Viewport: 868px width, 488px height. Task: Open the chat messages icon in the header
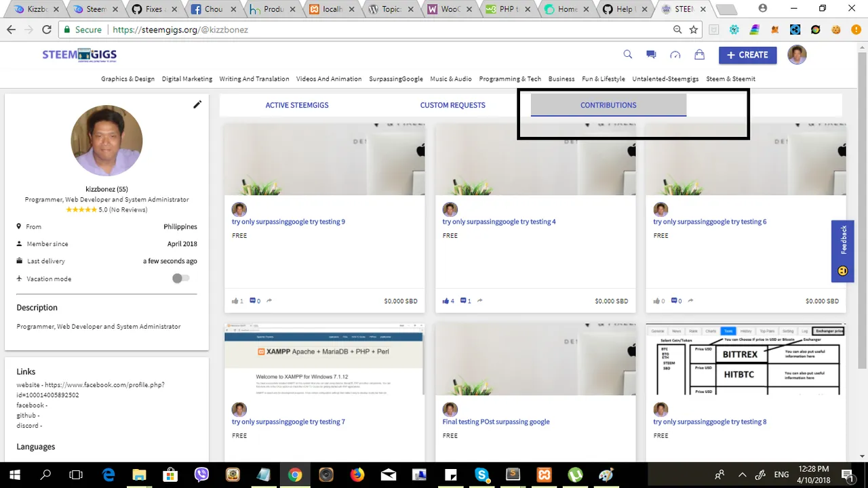pyautogui.click(x=651, y=55)
